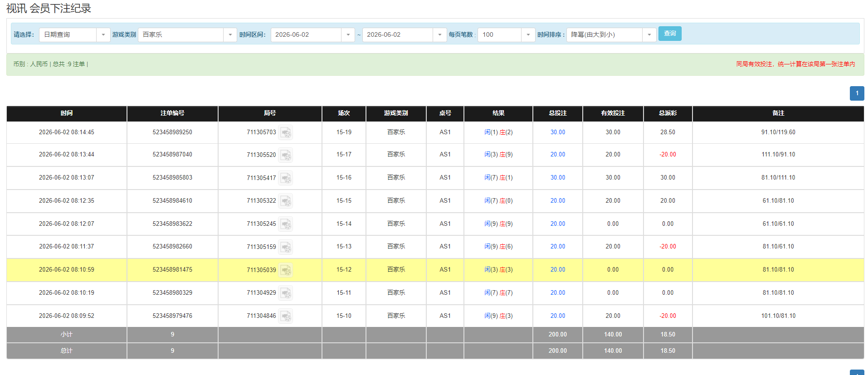
Task: Expand the 游戏类别 百家乐 dropdown
Action: click(x=187, y=34)
